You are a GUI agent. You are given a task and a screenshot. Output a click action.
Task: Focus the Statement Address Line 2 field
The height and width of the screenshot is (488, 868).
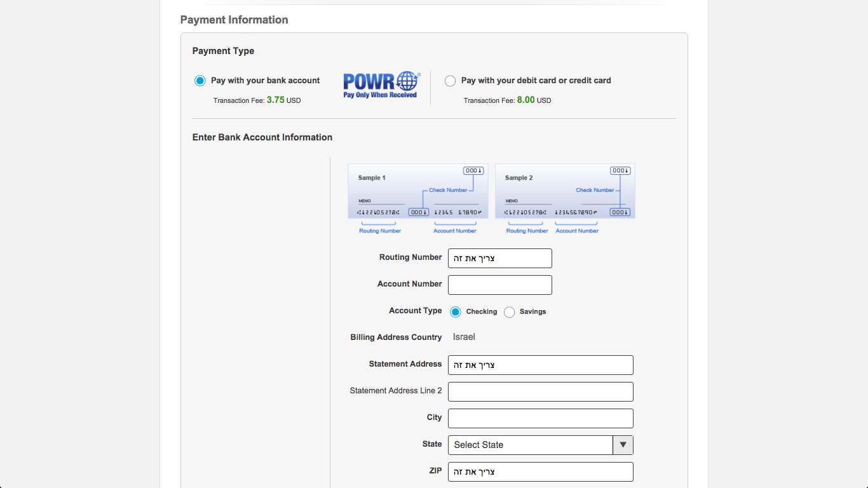coord(541,391)
